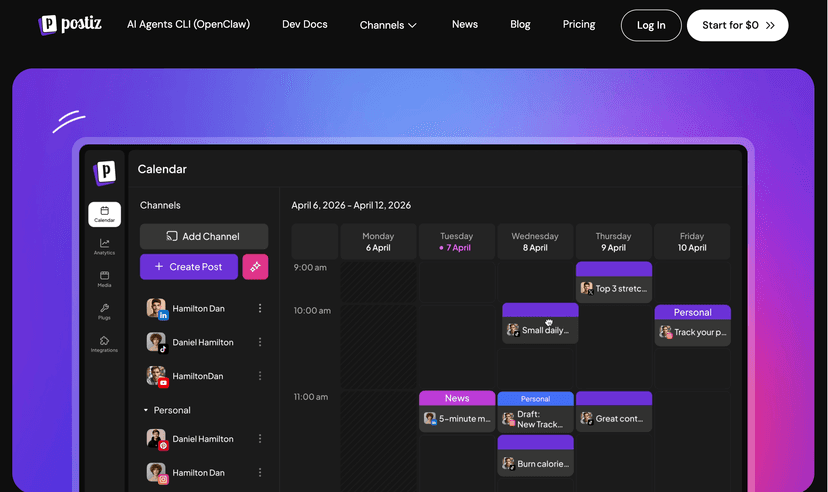Open the Pricing page link
This screenshot has height=492, width=828.
tap(579, 24)
